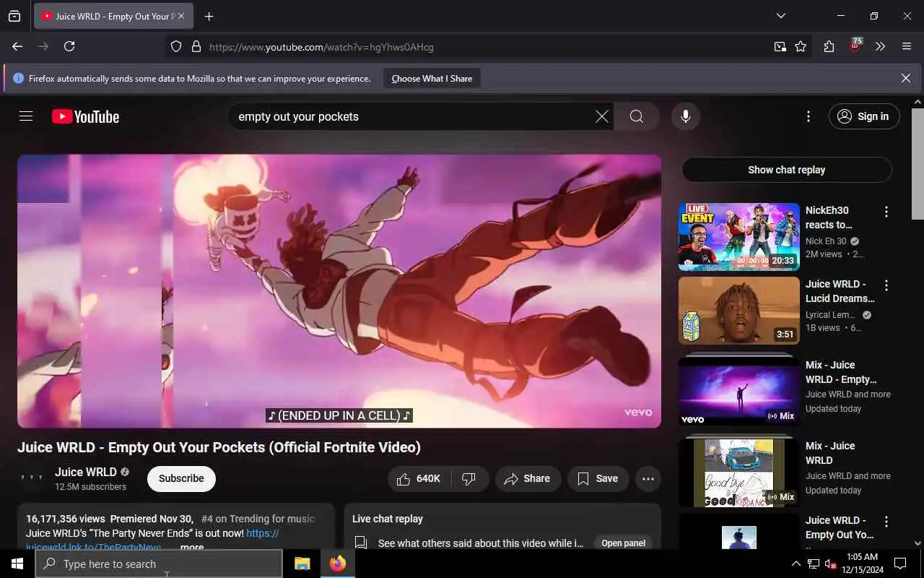Play NickEh30 reacts video thumbnail

(738, 236)
